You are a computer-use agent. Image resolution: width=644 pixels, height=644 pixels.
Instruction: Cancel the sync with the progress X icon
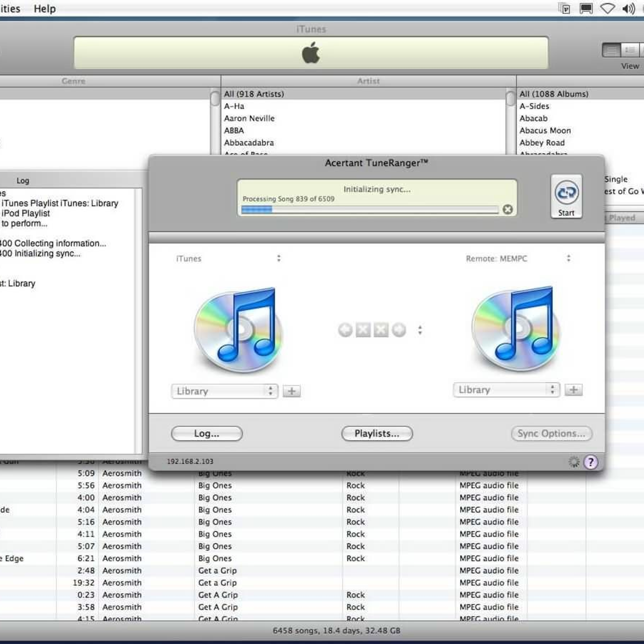pos(508,209)
